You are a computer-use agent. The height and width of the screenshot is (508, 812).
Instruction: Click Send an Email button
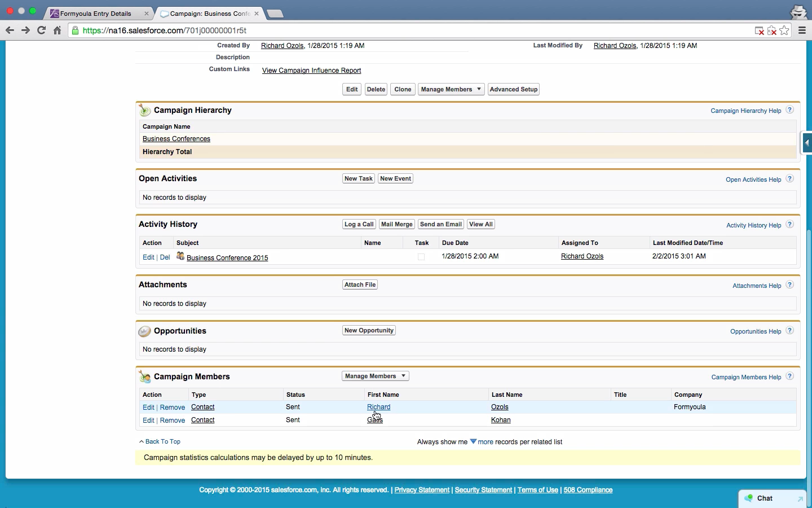pyautogui.click(x=441, y=224)
